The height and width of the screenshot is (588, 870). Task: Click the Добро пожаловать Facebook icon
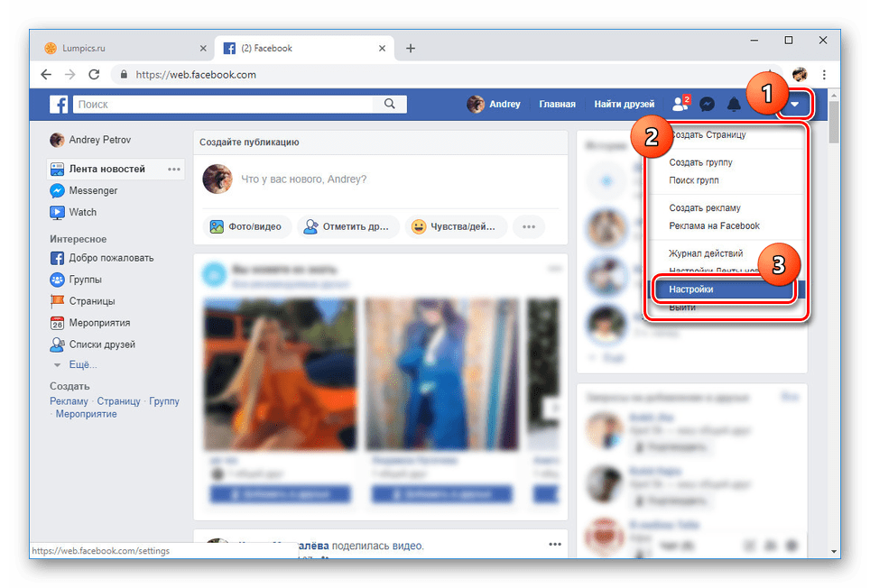(x=57, y=258)
